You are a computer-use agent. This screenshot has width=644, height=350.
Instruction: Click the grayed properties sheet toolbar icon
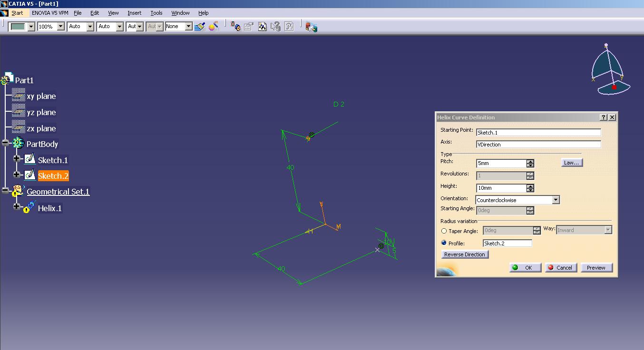(x=248, y=26)
